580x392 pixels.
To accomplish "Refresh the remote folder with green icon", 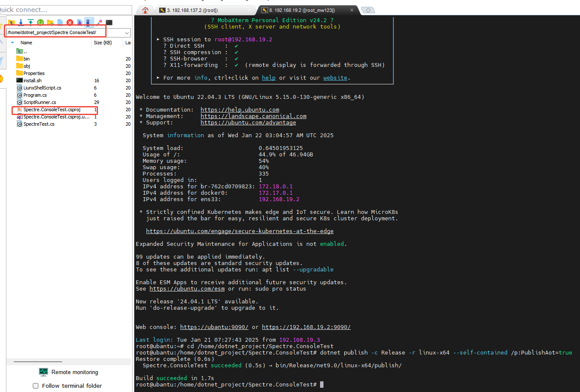I will 40,23.
